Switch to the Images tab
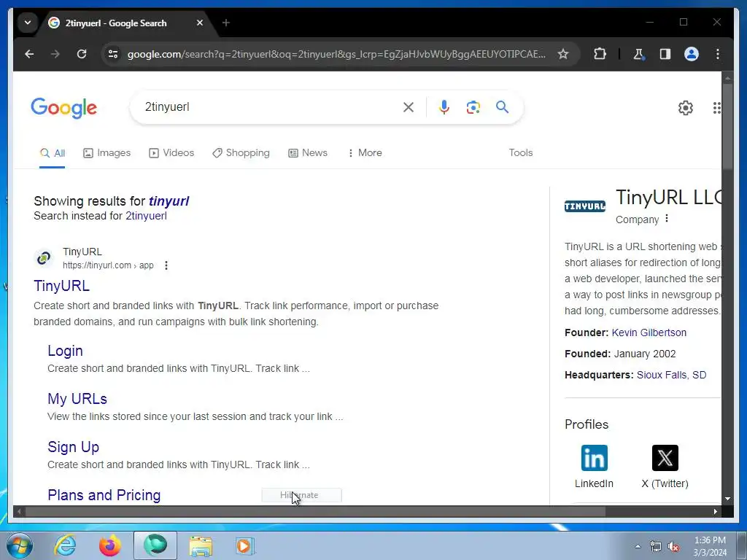This screenshot has height=560, width=747. (107, 153)
